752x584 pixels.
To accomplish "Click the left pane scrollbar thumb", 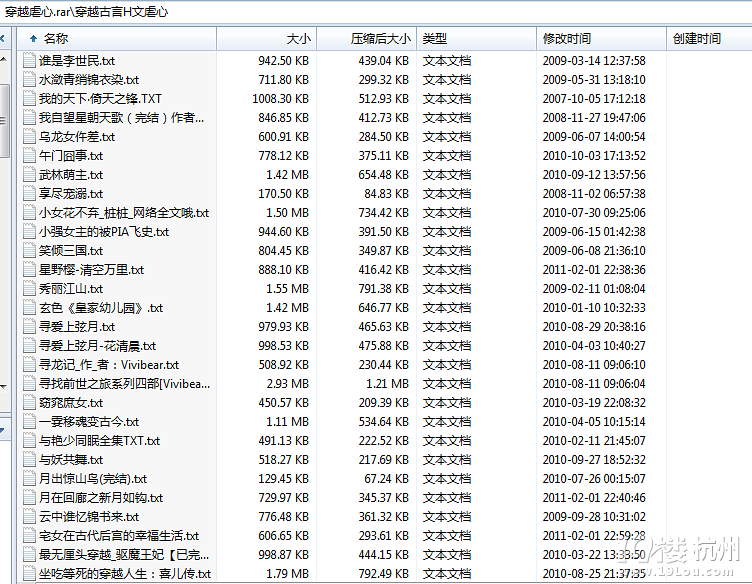I will coord(4,121).
